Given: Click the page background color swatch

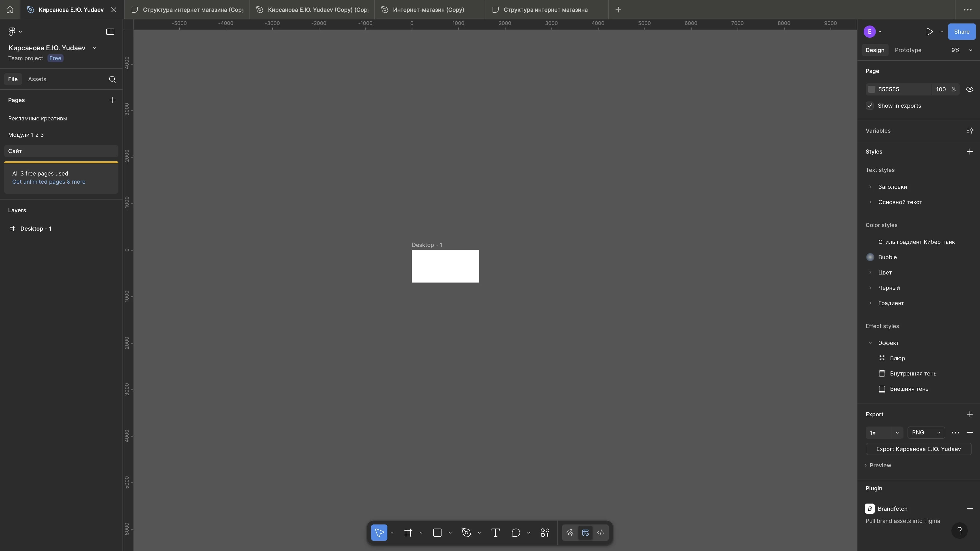Looking at the screenshot, I should coord(872,89).
